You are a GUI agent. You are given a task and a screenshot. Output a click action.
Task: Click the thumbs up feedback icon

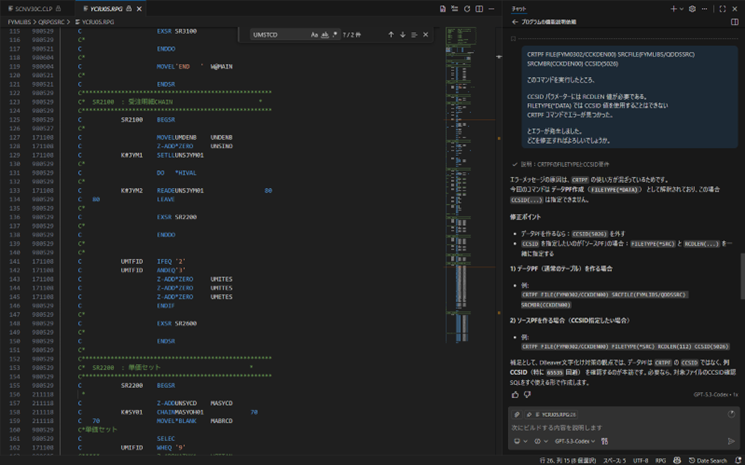(x=515, y=394)
